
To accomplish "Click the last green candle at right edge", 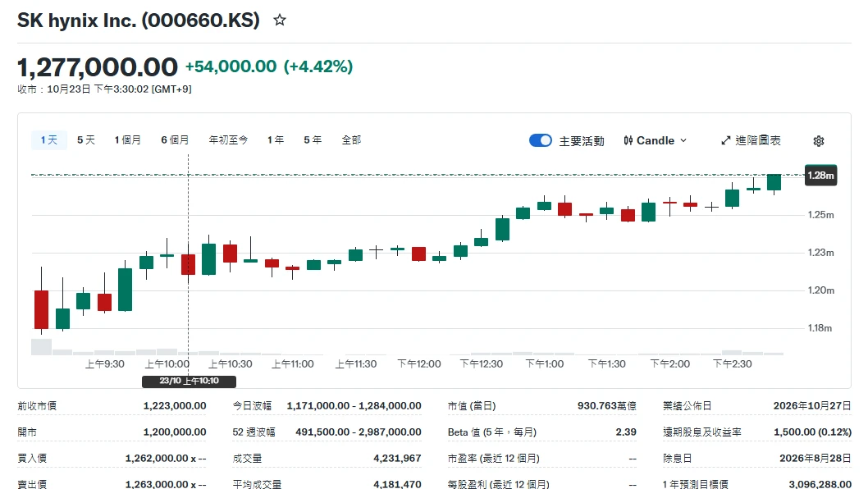I will pyautogui.click(x=774, y=182).
